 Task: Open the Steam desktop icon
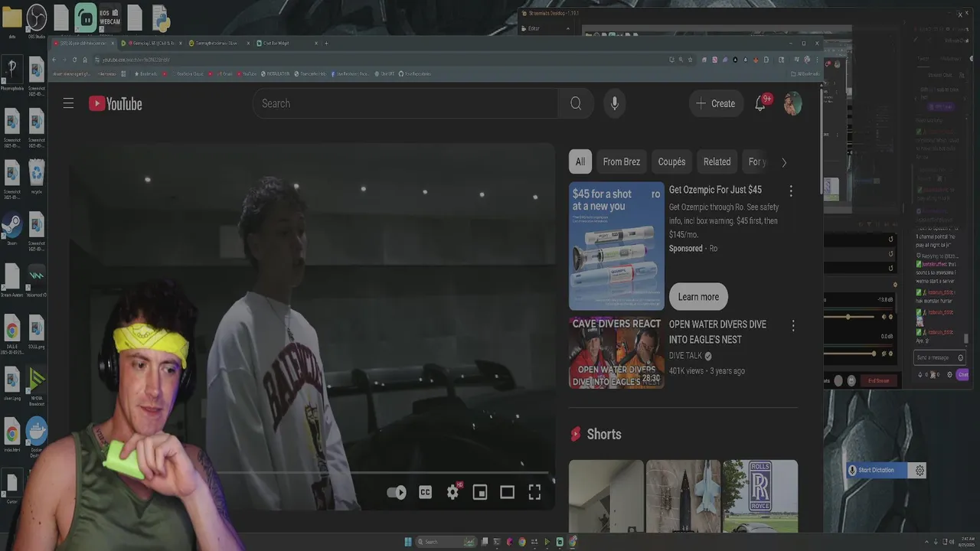click(x=11, y=229)
